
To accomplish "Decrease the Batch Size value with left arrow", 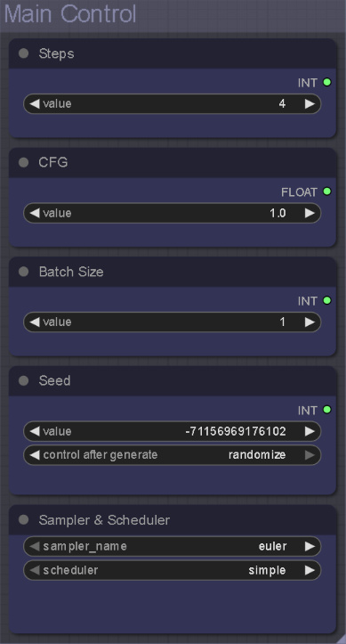I will 35,322.
